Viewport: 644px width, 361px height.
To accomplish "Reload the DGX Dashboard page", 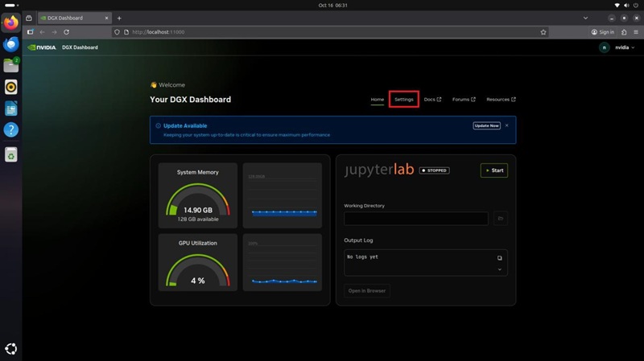I will [67, 32].
